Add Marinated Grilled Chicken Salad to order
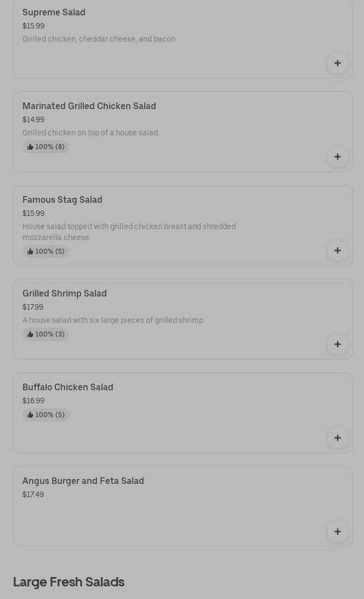Image resolution: width=364 pixels, height=599 pixels. (x=337, y=157)
